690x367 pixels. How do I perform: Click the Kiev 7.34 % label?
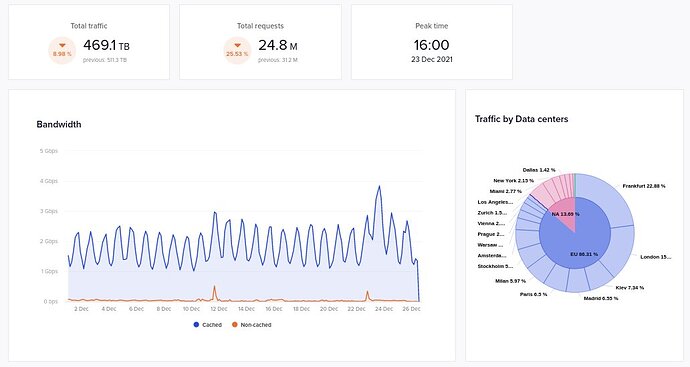pyautogui.click(x=630, y=288)
